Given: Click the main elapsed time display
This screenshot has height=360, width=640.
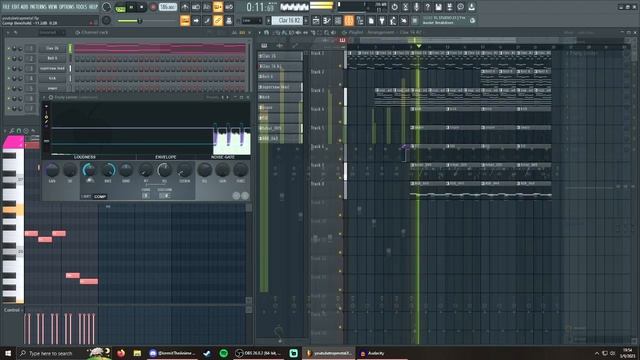Looking at the screenshot, I should (260, 7).
